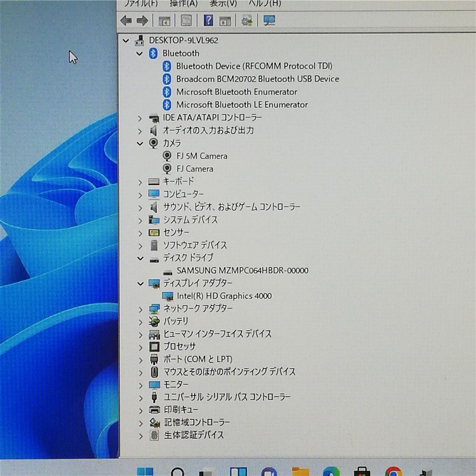Expand the コンピューター category
This screenshot has width=476, height=476.
(140, 195)
